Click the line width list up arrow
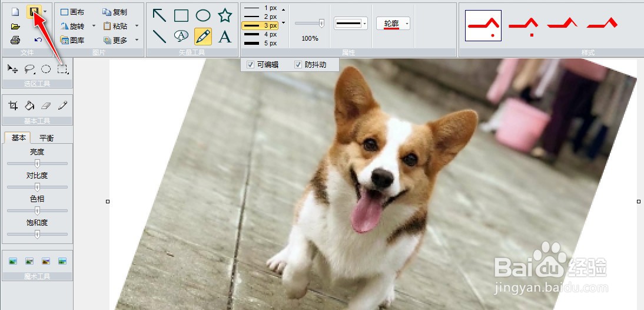 coord(283,9)
